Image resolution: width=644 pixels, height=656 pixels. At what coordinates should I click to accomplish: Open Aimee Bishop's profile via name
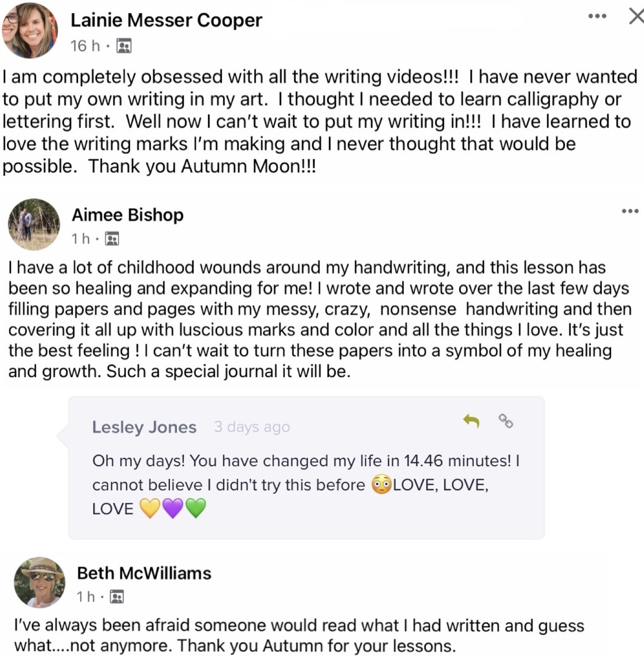(x=128, y=215)
